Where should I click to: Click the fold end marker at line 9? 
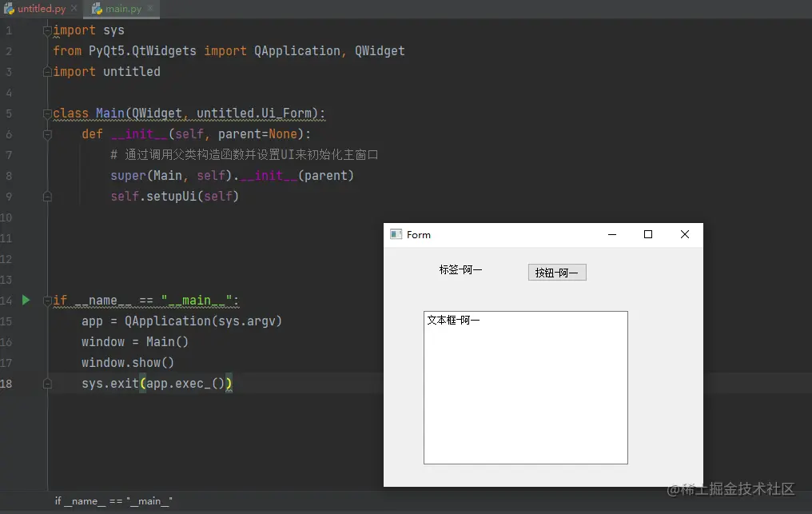click(x=47, y=197)
